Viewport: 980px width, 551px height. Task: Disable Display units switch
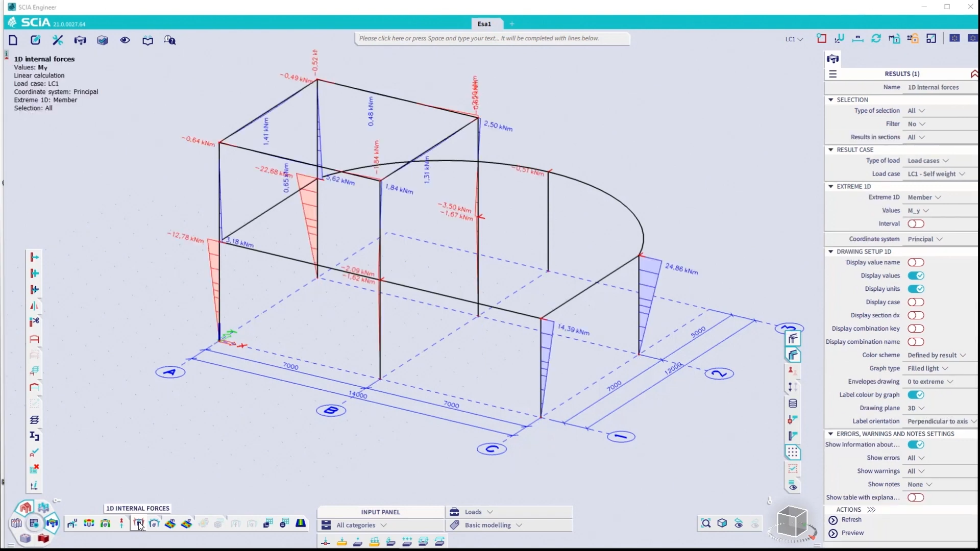point(916,289)
